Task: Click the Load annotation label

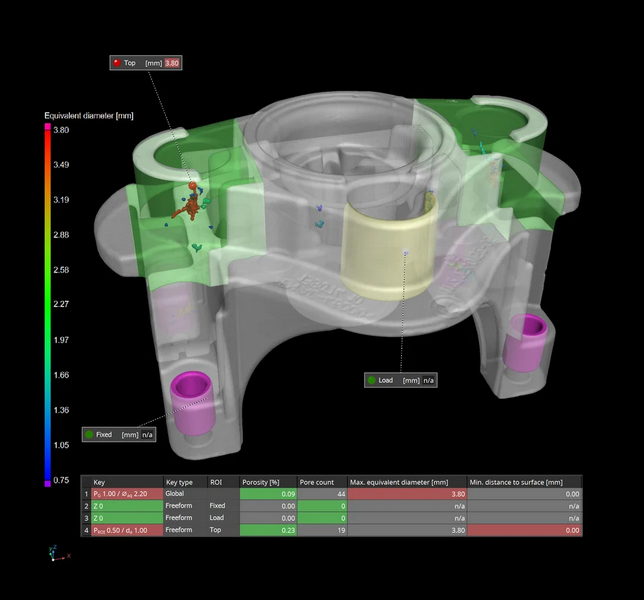Action: 402,380
